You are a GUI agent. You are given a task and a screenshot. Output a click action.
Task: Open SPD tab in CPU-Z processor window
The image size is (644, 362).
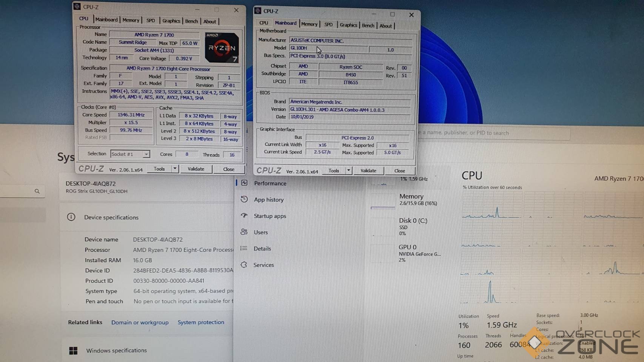(151, 20)
